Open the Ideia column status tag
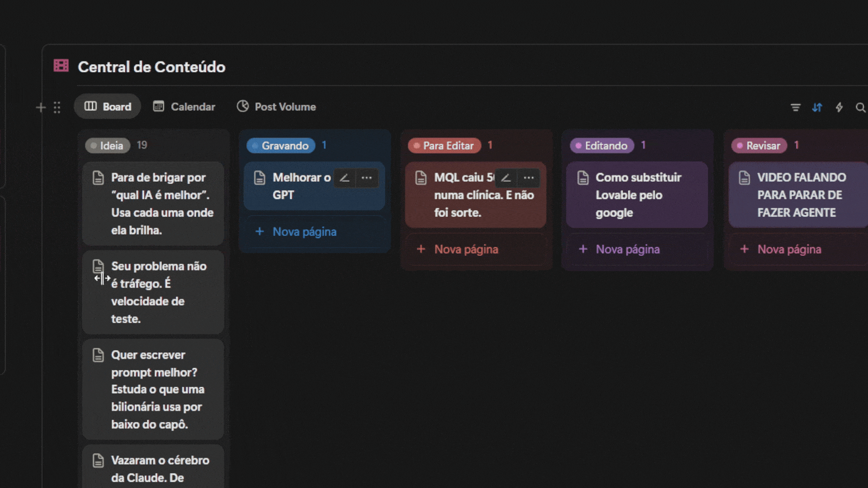 coord(107,145)
